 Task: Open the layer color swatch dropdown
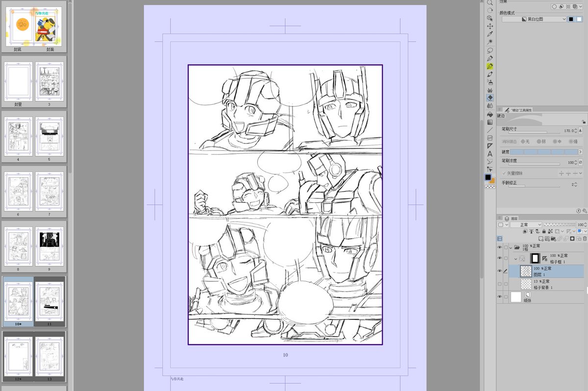(586, 231)
